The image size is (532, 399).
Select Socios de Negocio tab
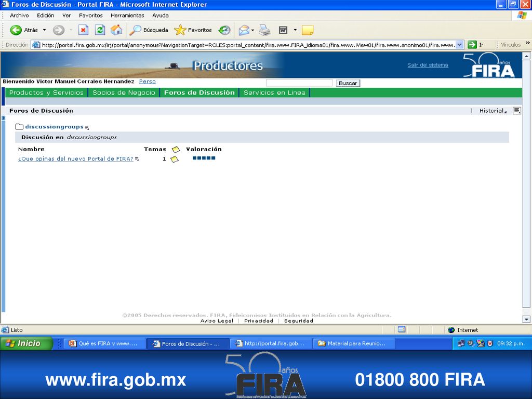tap(124, 92)
